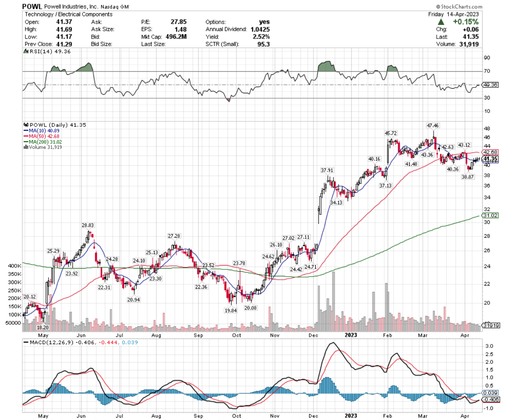The image size is (506, 420).
Task: Click the EPS value 1.48
Action: click(x=181, y=29)
